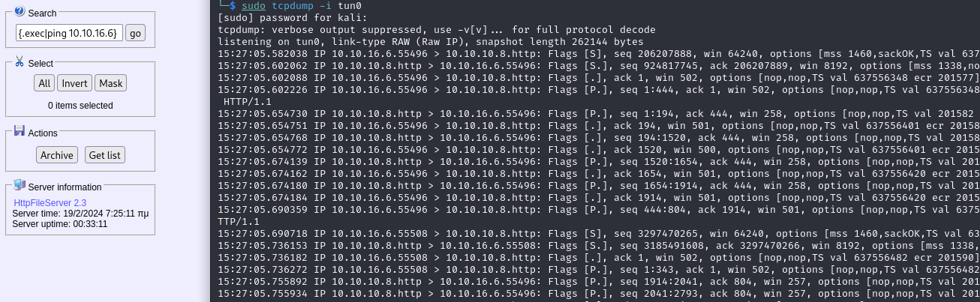Open the Mask selection option

(111, 83)
